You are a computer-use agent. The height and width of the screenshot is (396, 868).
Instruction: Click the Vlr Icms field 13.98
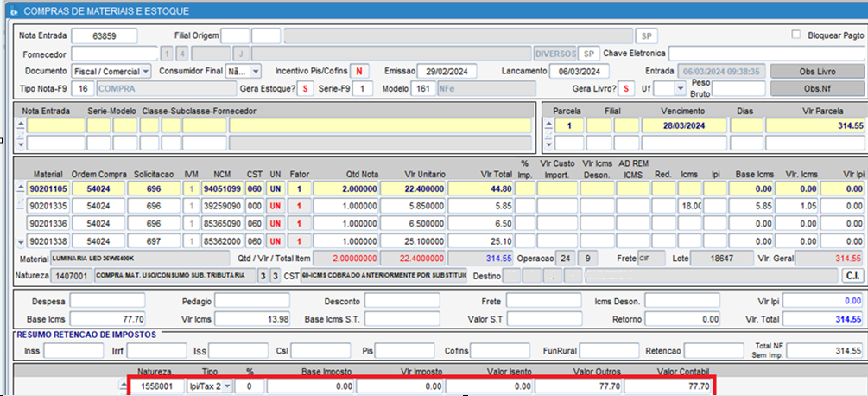252,319
